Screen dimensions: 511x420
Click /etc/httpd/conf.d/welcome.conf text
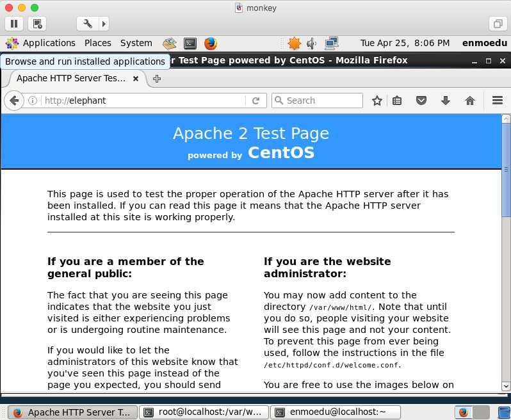click(x=332, y=366)
